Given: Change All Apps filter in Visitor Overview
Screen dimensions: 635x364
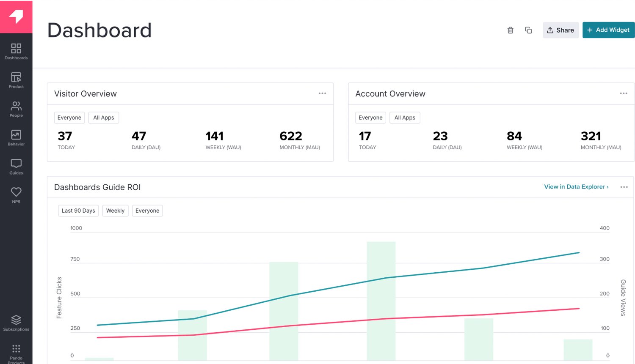Looking at the screenshot, I should (104, 118).
